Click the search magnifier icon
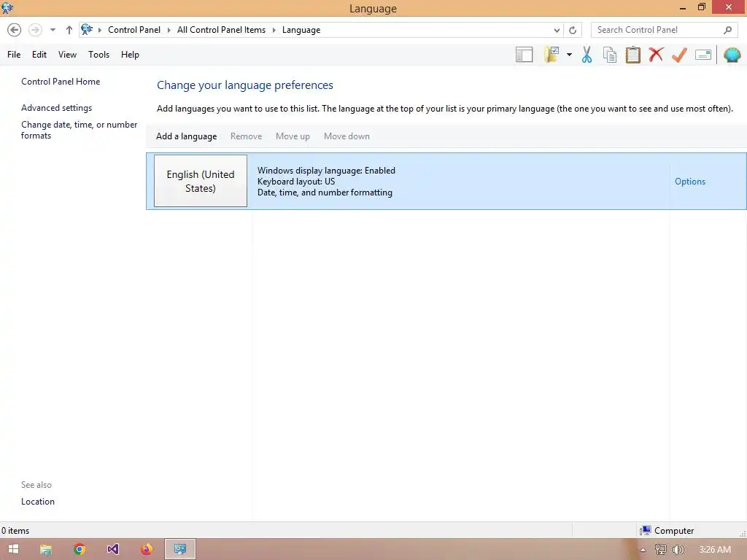The image size is (747, 560). pyautogui.click(x=727, y=30)
